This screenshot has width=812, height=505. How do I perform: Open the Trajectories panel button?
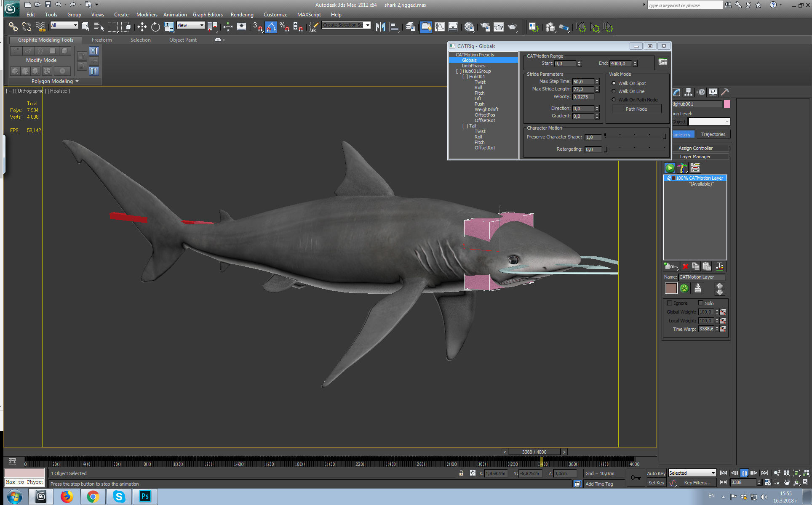coord(713,134)
